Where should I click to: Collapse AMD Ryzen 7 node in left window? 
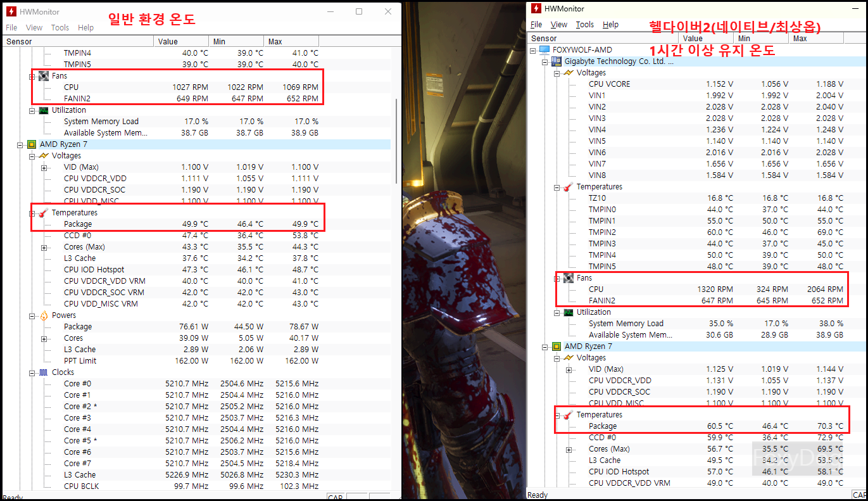click(20, 144)
